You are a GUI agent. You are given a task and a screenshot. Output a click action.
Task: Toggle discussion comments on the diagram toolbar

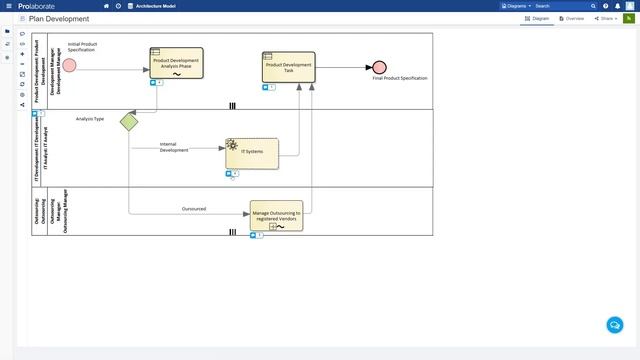pyautogui.click(x=22, y=34)
